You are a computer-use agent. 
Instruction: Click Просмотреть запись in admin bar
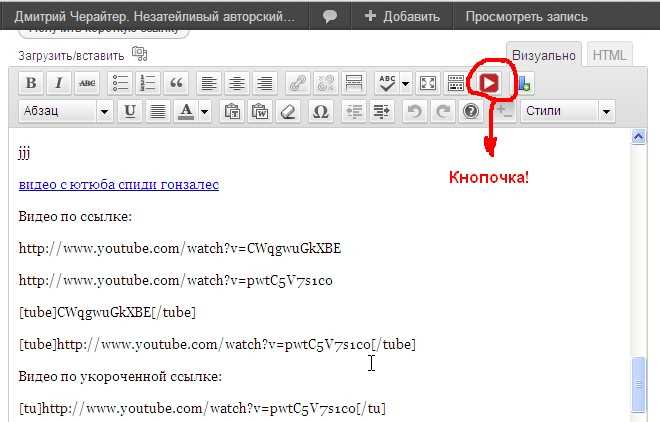tap(526, 16)
